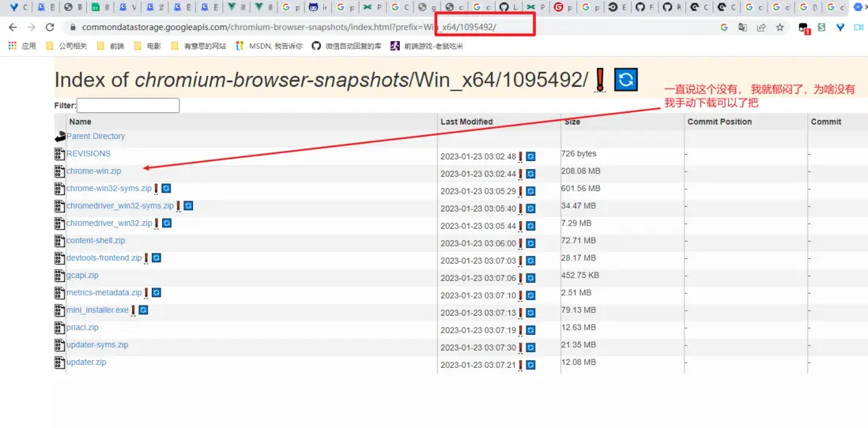
Task: Click the green S extension icon
Action: click(x=822, y=27)
